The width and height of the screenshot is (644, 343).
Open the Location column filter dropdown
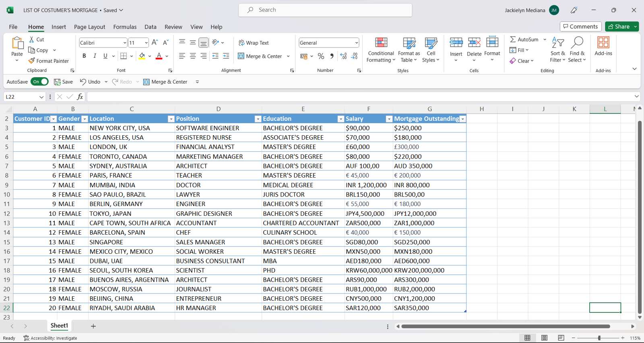[x=171, y=119]
